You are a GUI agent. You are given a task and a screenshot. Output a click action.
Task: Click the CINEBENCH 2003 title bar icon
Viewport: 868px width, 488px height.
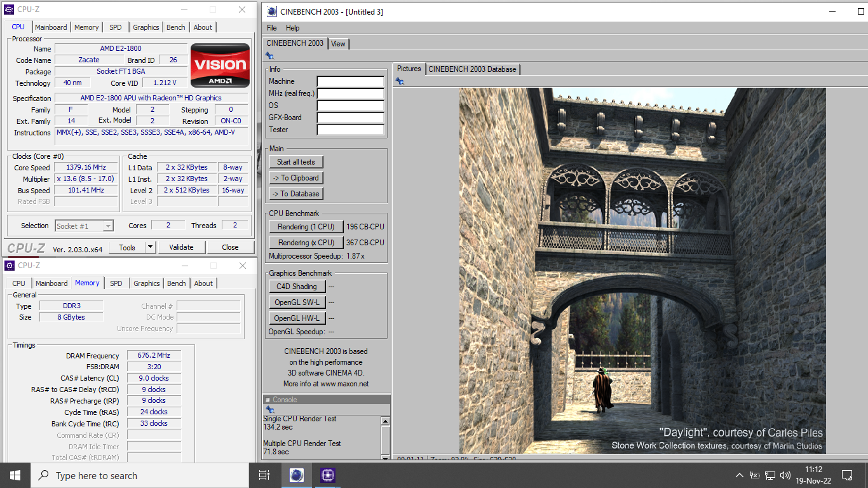(x=272, y=11)
